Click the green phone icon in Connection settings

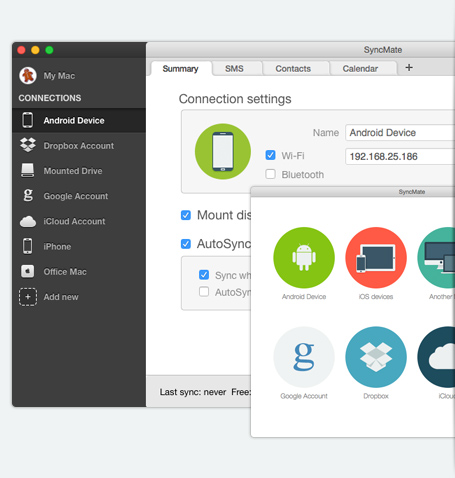223,152
